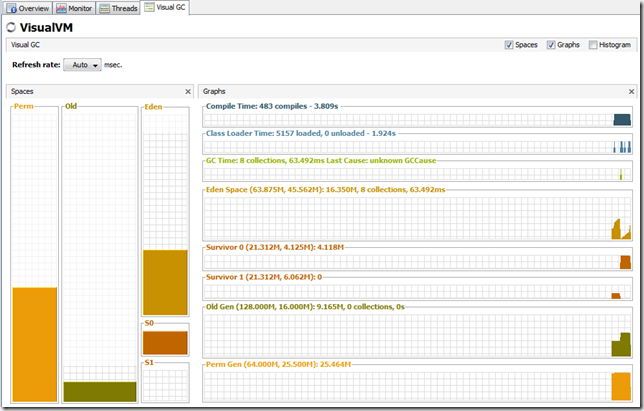
Task: Click the Class Loader Time graph title
Action: (x=301, y=133)
